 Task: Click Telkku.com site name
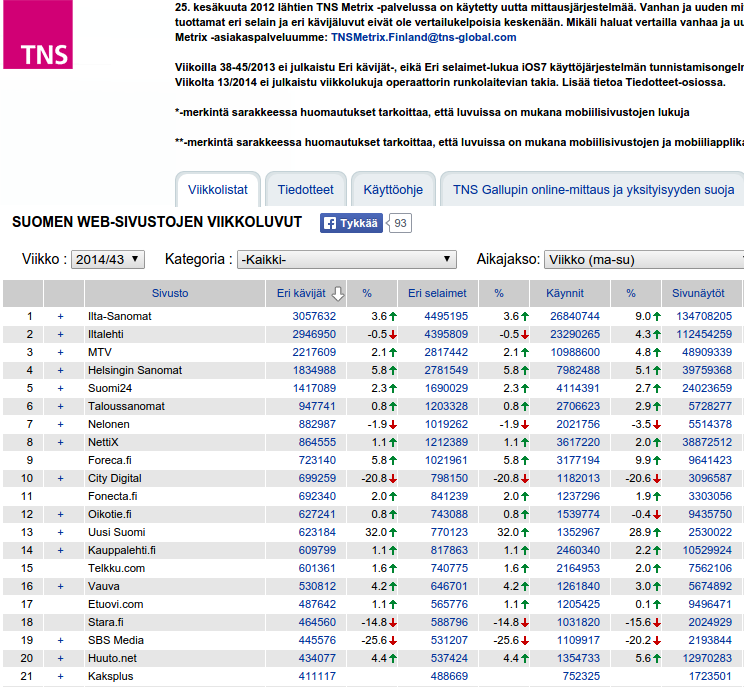(116, 569)
